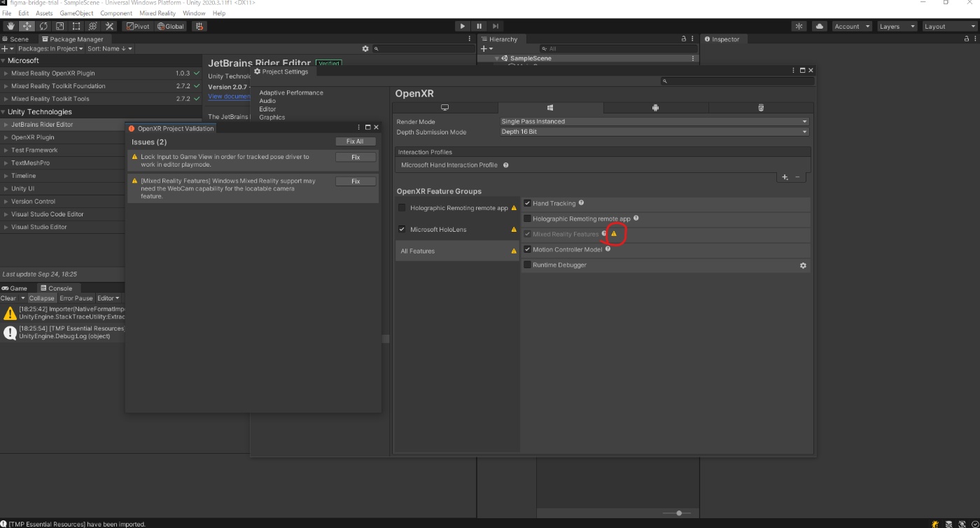980x528 pixels.
Task: Click the Fix All button
Action: 355,141
